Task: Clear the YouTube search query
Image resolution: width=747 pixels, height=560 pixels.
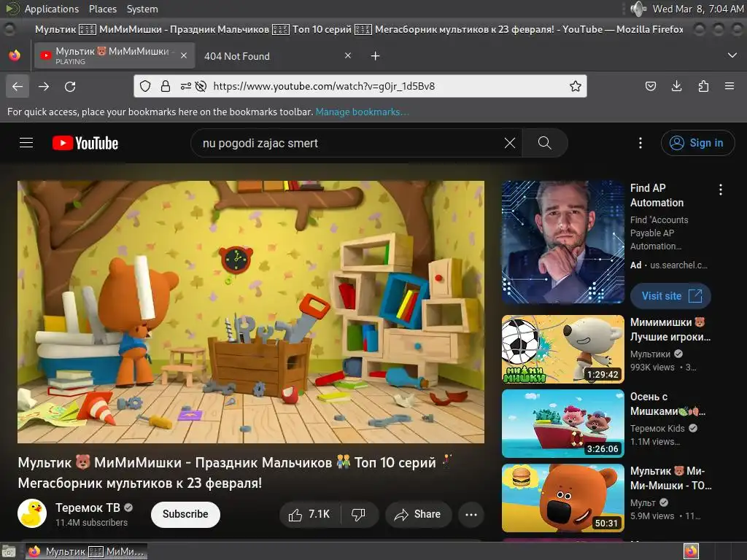Action: click(x=509, y=143)
